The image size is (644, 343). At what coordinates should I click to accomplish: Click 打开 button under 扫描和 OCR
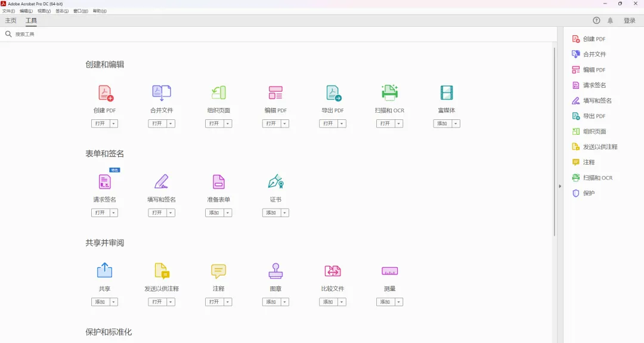pos(385,123)
